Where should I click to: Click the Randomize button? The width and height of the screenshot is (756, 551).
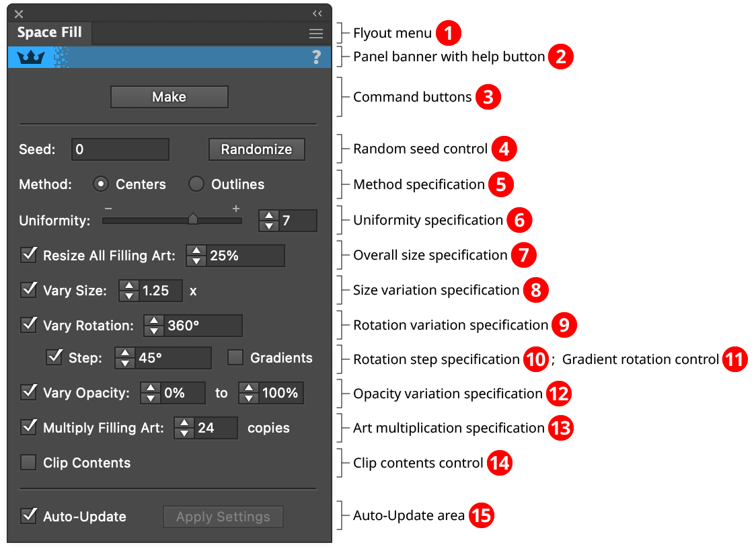256,149
